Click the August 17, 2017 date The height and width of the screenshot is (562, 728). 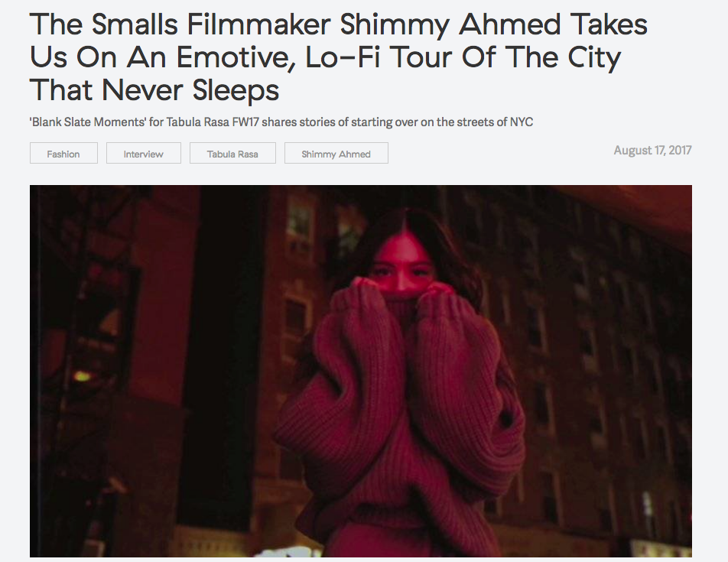tap(652, 151)
